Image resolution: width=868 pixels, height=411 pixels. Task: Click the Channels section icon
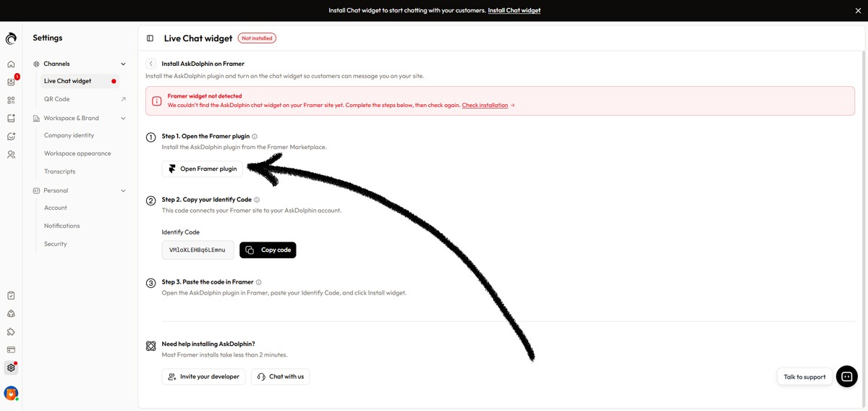36,64
